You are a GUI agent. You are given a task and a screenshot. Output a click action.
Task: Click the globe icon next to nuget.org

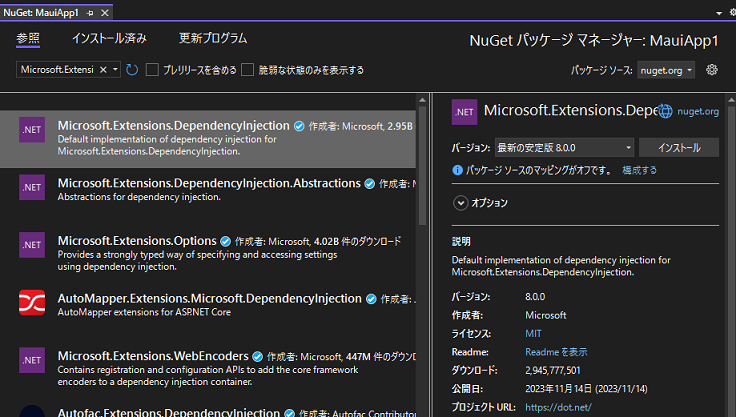click(665, 111)
